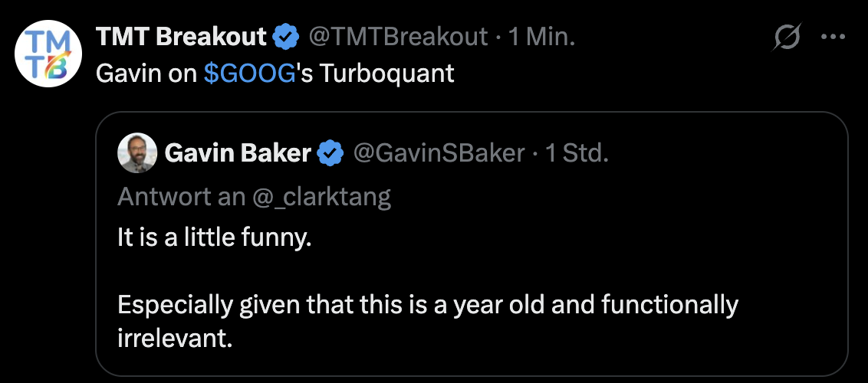Open the three-dot More menu
The width and height of the screenshot is (868, 383).
[833, 37]
